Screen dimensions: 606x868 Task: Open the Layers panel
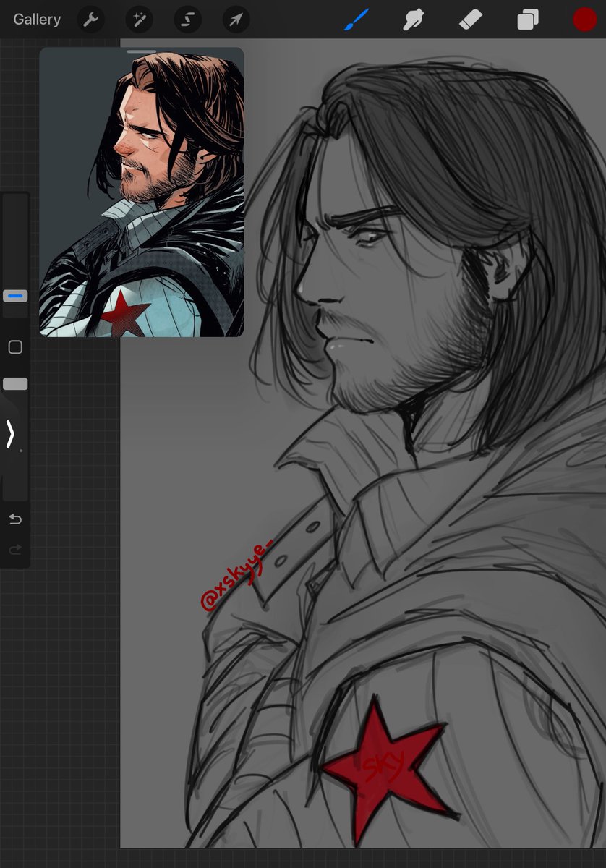[527, 19]
